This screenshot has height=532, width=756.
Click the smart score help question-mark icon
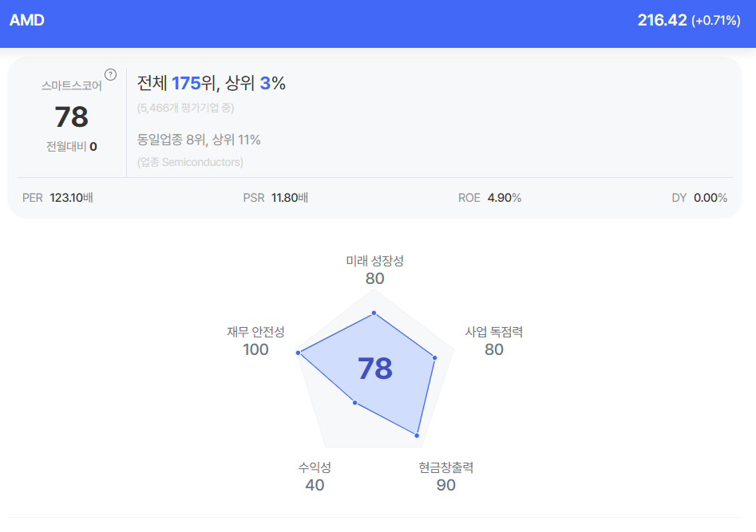(111, 75)
